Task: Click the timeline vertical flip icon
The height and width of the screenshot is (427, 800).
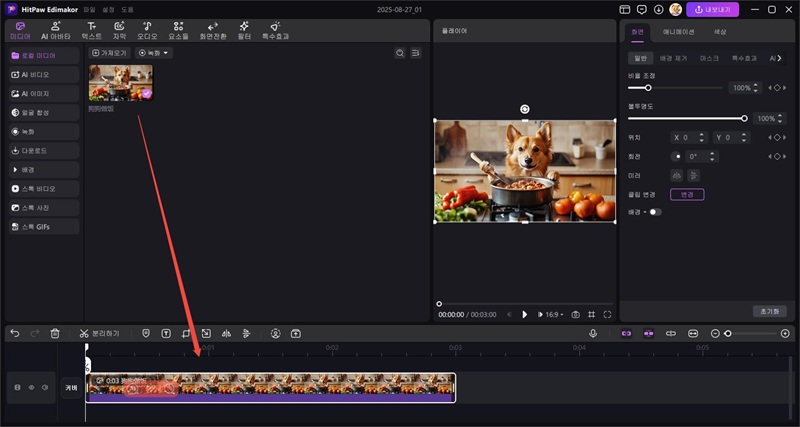Action: point(247,334)
